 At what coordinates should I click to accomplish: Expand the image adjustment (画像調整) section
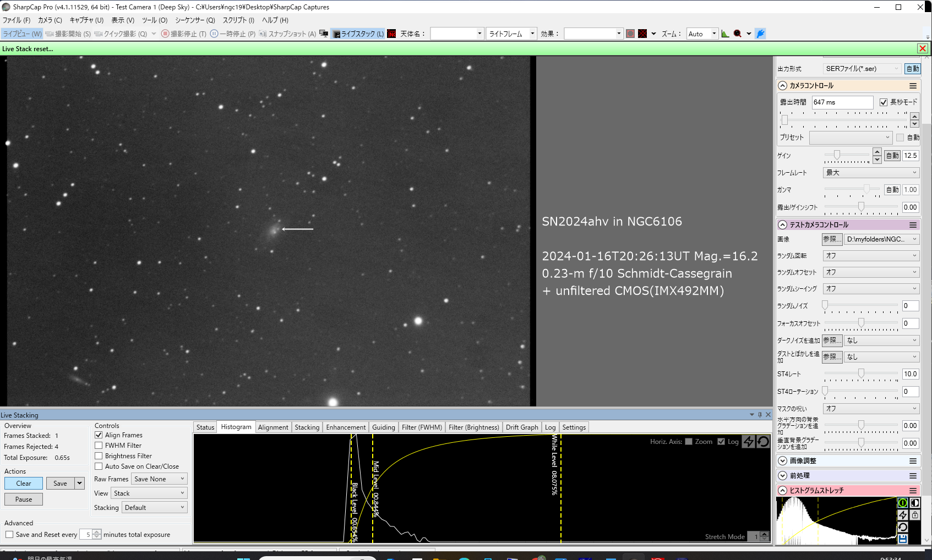point(782,461)
